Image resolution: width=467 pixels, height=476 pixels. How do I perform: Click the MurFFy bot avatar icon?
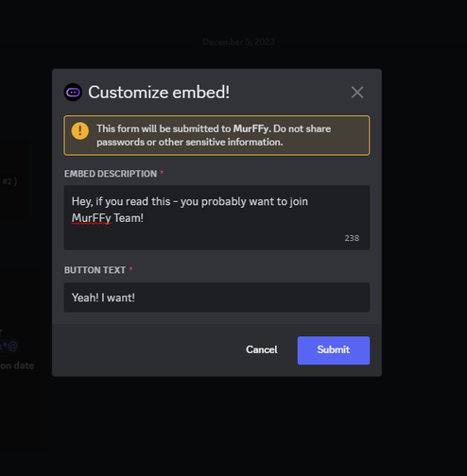click(x=73, y=93)
